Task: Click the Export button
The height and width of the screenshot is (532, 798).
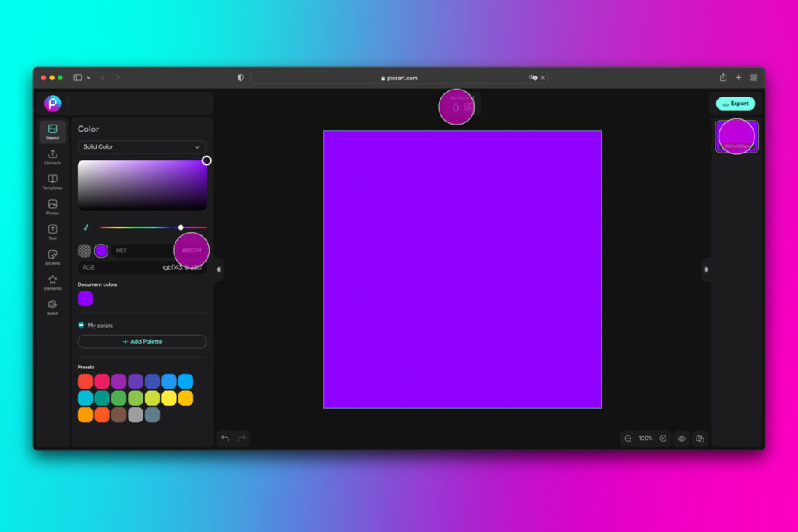Action: [x=735, y=103]
